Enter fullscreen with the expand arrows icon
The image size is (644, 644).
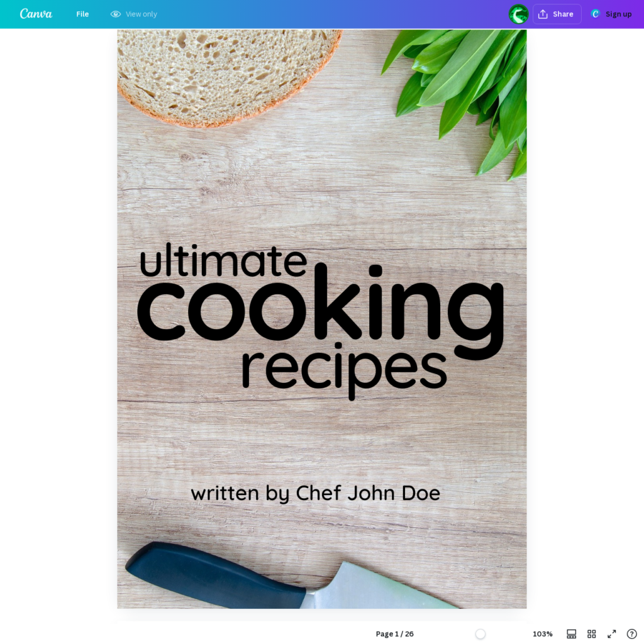tap(611, 634)
